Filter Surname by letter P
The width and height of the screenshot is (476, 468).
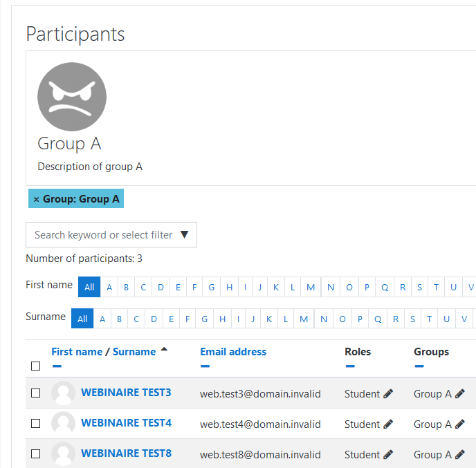point(360,319)
